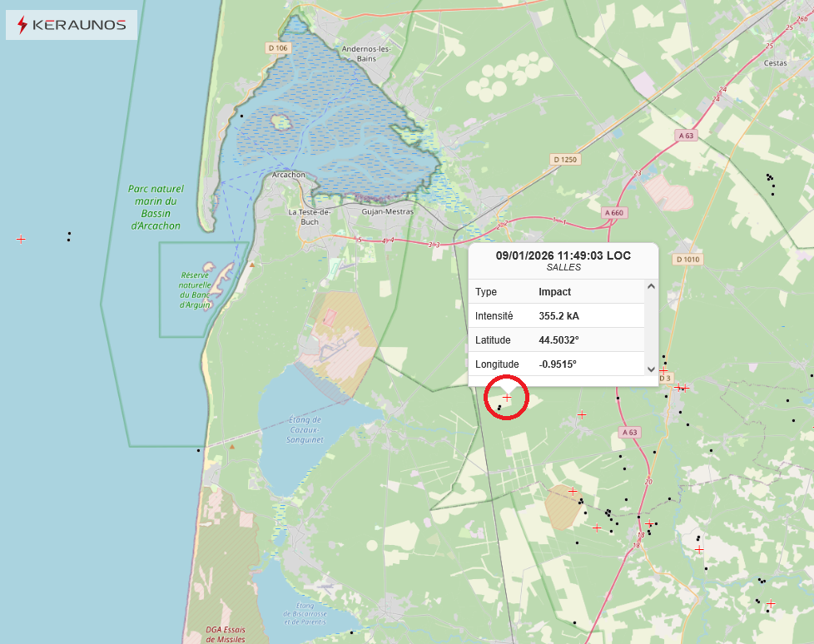Click the Intensité value 355.2 kA
This screenshot has height=644, width=814.
pyautogui.click(x=558, y=315)
